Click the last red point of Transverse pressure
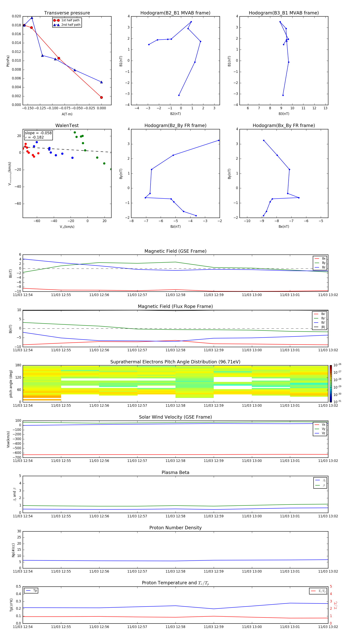This screenshot has height=644, width=351. tap(101, 98)
